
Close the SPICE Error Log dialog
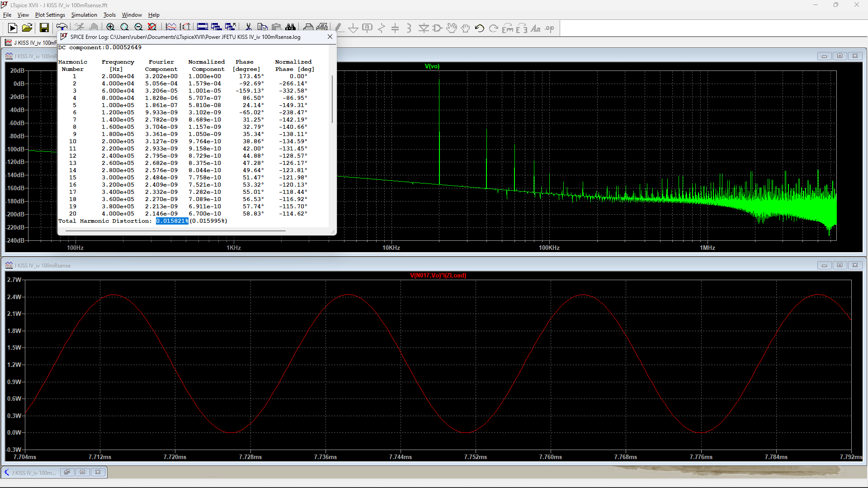[330, 37]
